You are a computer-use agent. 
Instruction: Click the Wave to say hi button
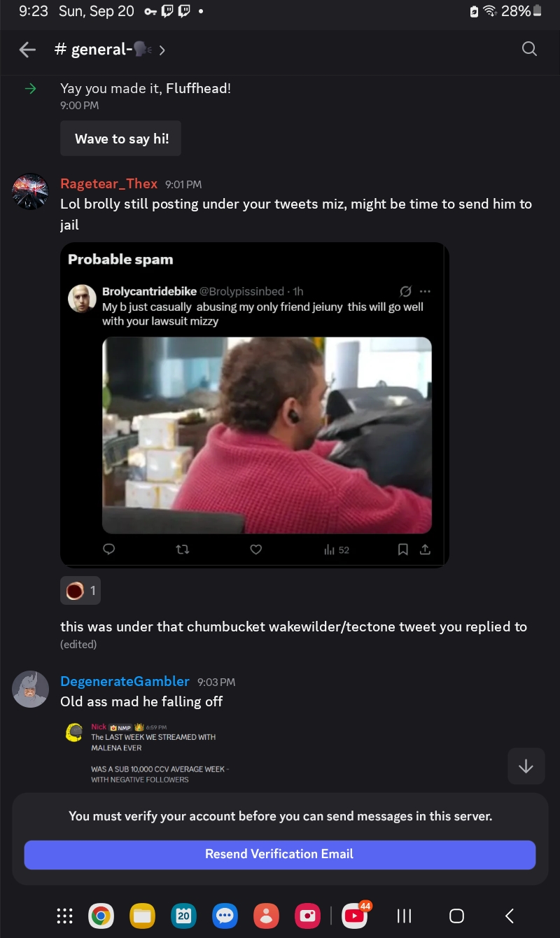click(121, 139)
